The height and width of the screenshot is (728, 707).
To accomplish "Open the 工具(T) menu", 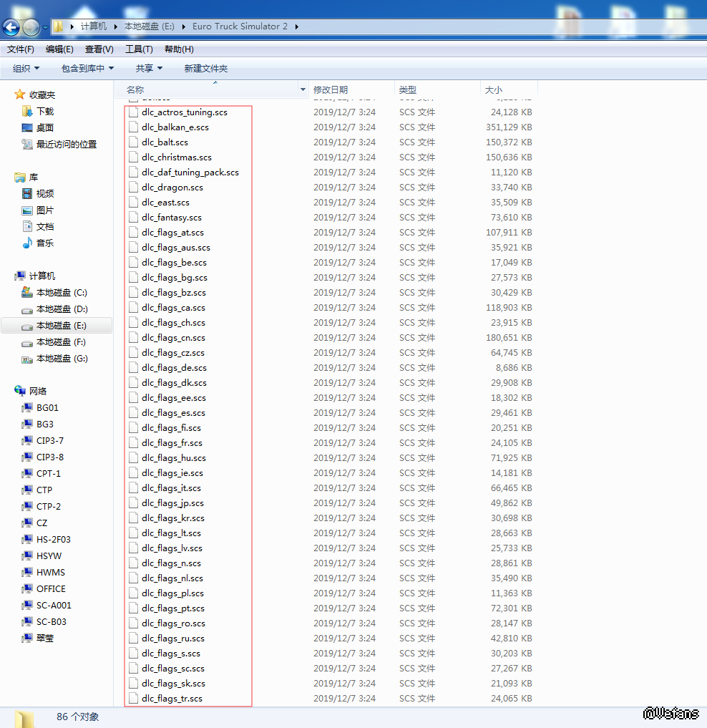I will click(139, 49).
